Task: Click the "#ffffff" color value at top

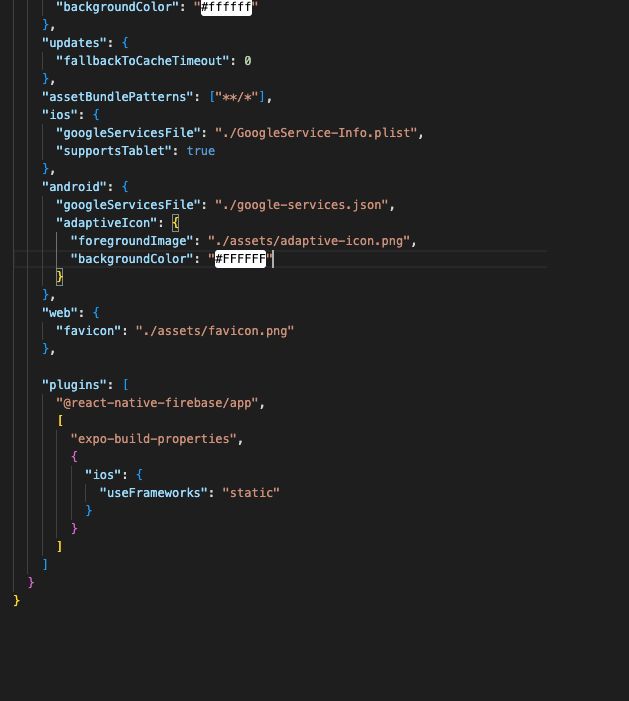Action: pos(226,7)
